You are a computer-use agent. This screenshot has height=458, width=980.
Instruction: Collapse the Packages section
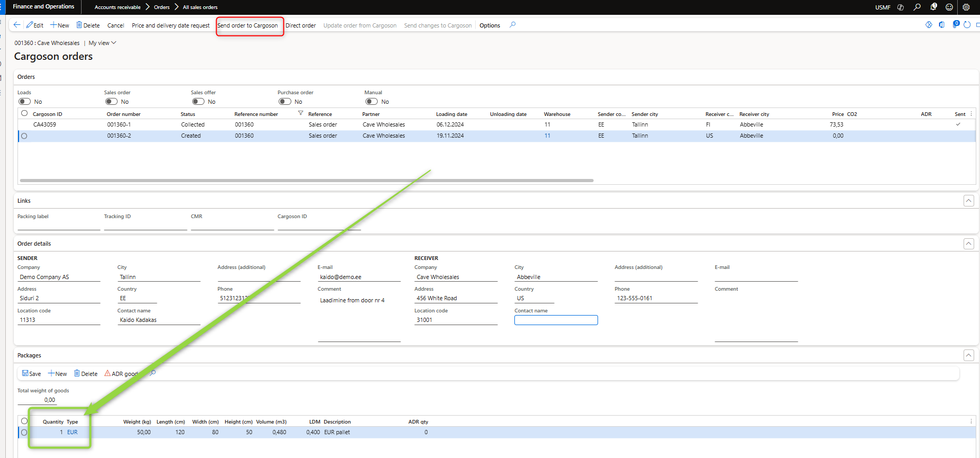tap(968, 355)
